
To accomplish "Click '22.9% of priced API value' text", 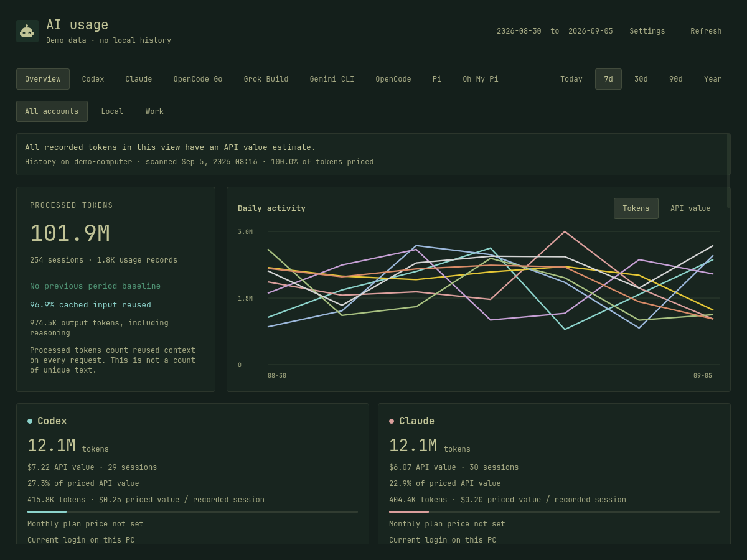I will pos(445,483).
